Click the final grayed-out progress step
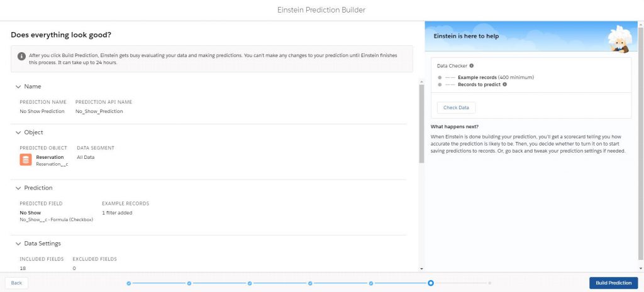The image size is (644, 292). pos(490,283)
